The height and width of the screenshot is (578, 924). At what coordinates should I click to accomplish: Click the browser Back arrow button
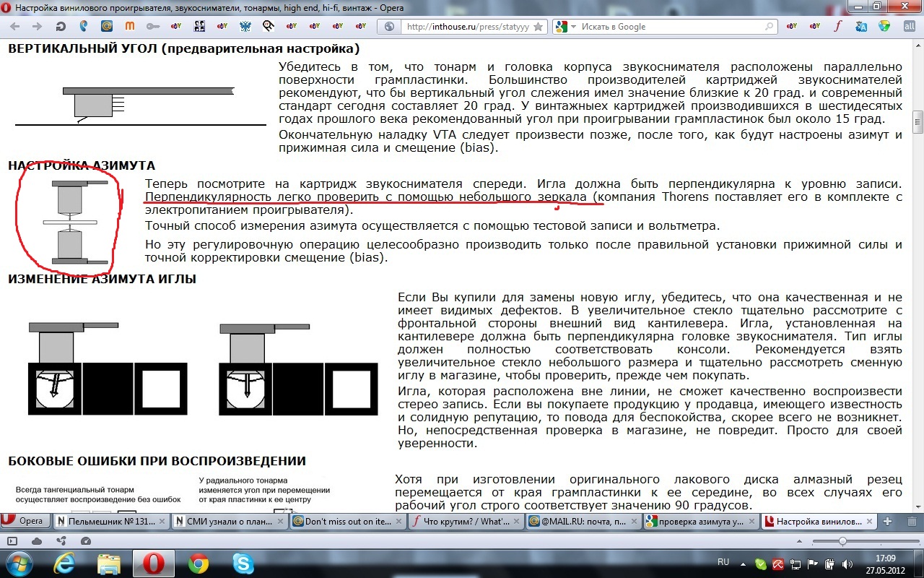click(x=15, y=27)
